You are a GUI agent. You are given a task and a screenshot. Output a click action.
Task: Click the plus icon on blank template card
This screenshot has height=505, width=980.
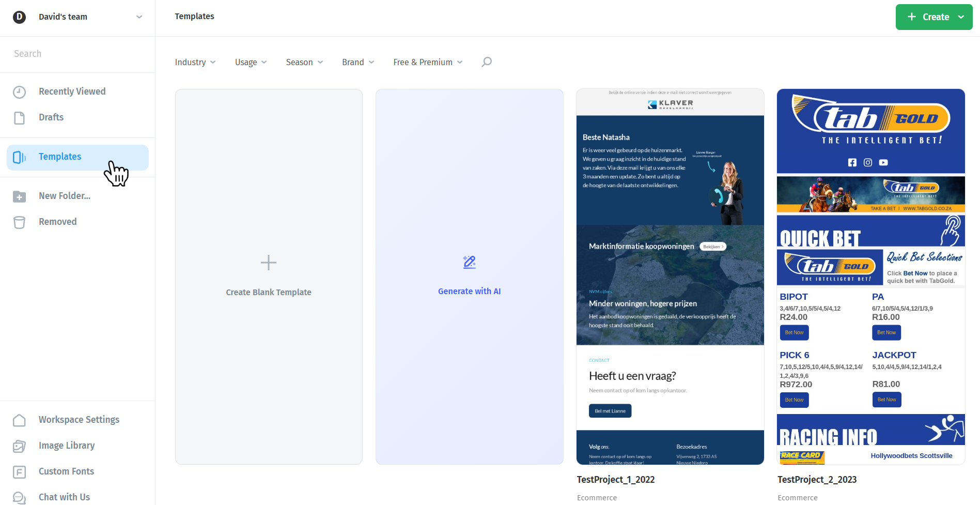269,263
